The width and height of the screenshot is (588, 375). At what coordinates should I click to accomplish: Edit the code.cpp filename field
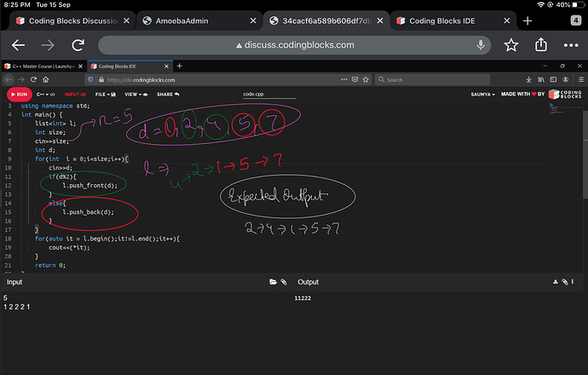(x=269, y=95)
